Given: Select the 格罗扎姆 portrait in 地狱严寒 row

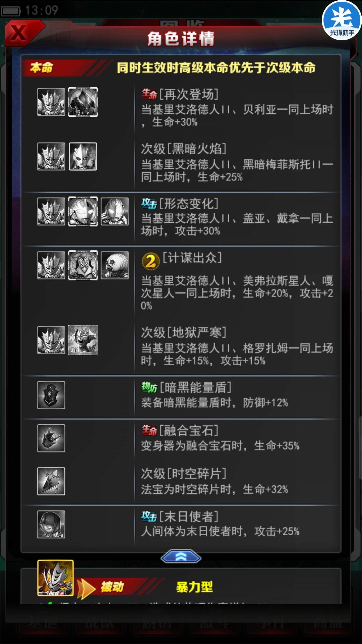Looking at the screenshot, I should 83,340.
